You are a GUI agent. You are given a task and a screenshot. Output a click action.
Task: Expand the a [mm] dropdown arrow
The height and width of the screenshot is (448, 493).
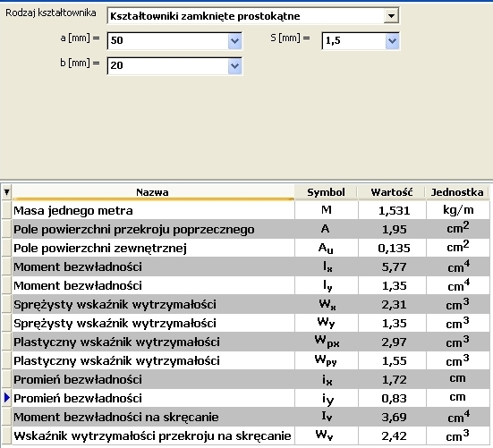pos(234,41)
